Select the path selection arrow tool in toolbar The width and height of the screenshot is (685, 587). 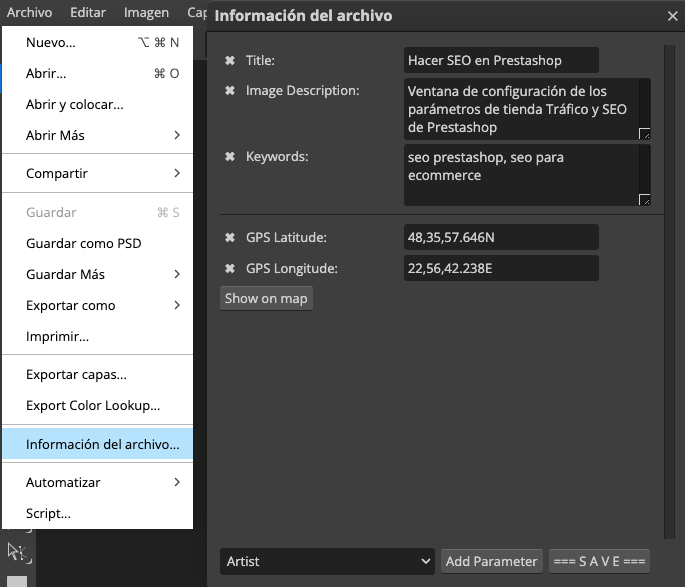[17, 552]
